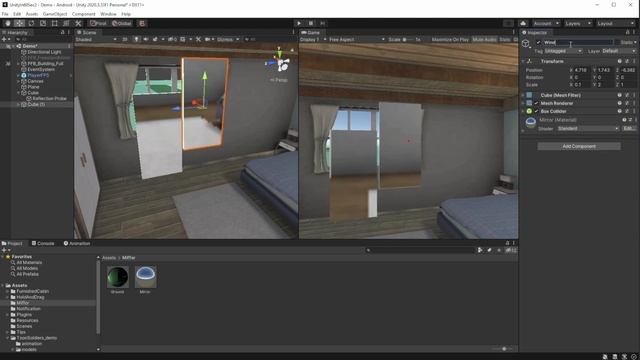
Task: Switch to the Animation tab
Action: (77, 243)
